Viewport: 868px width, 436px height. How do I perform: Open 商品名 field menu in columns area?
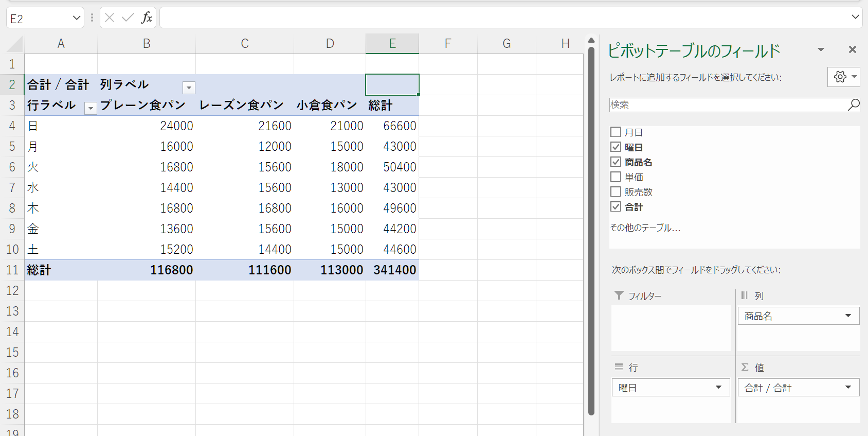pos(848,316)
